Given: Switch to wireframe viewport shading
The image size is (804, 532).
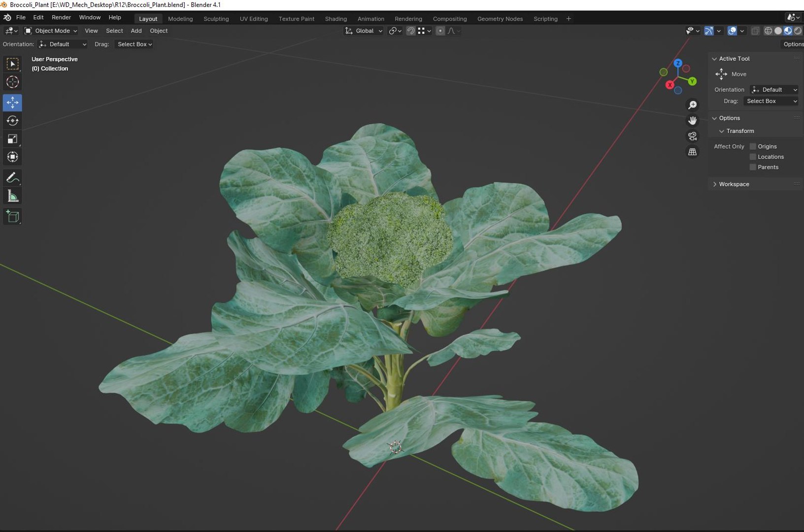Looking at the screenshot, I should (x=768, y=31).
